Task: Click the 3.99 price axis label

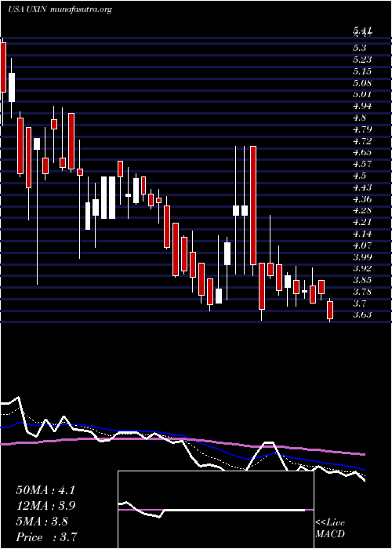Action: [362, 257]
